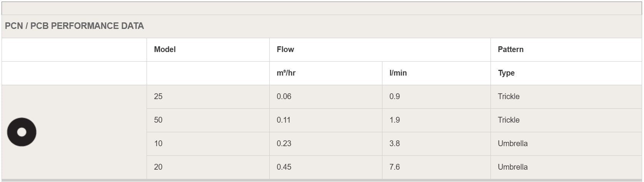Screen dimensions: 644x182
Task: Click the Umbrella pattern for model 20
Action: click(512, 167)
